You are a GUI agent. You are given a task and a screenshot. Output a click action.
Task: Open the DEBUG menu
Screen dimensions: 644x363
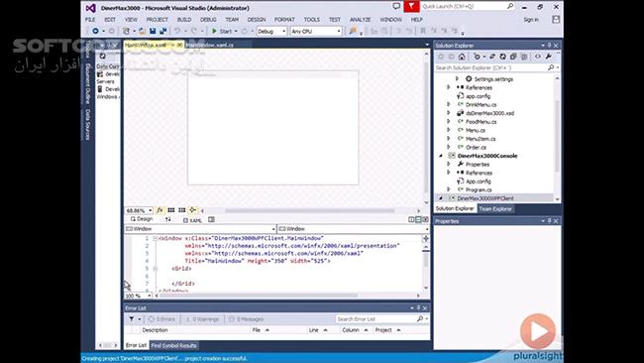pos(208,19)
